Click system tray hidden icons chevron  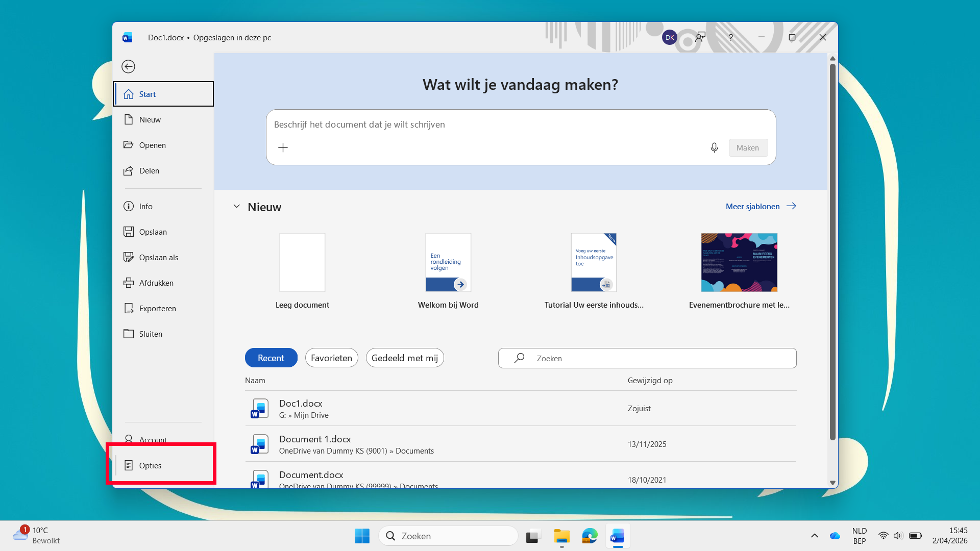point(814,536)
